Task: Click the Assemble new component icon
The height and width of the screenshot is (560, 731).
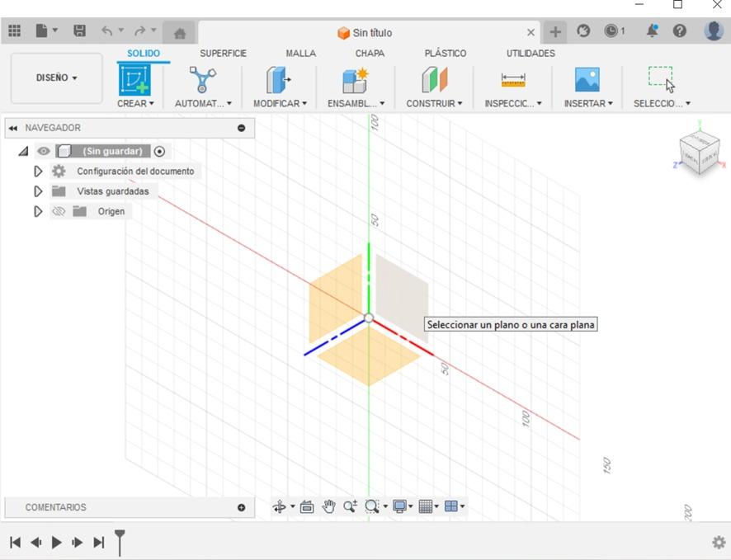Action: point(356,81)
